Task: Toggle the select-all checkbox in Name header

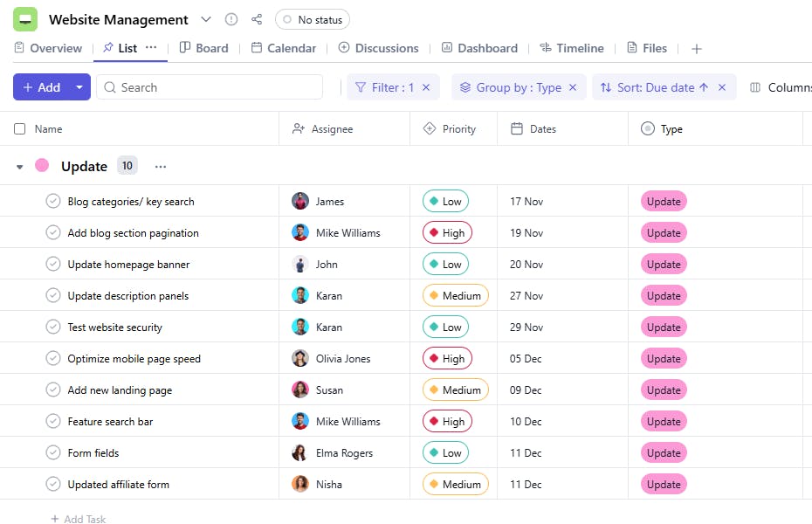Action: (x=20, y=129)
